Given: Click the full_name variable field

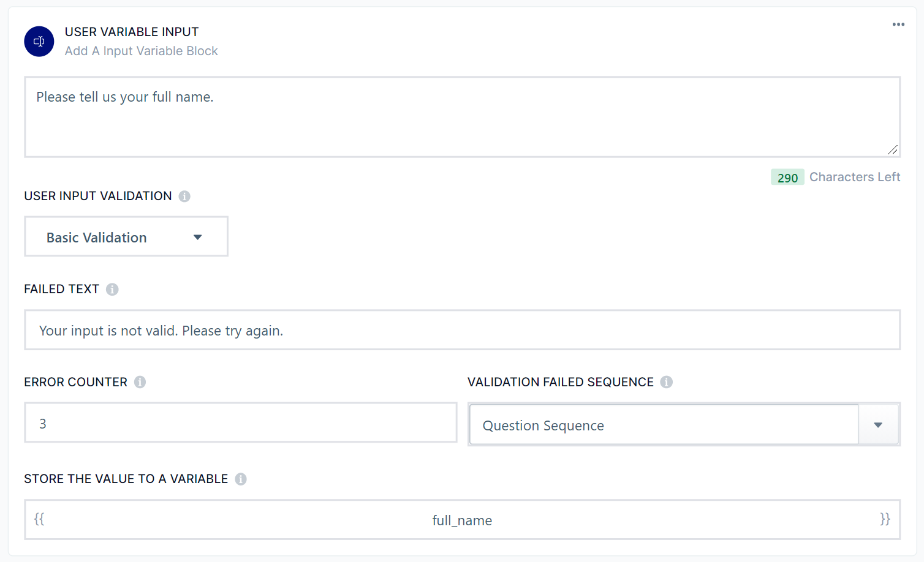Looking at the screenshot, I should pos(462,520).
